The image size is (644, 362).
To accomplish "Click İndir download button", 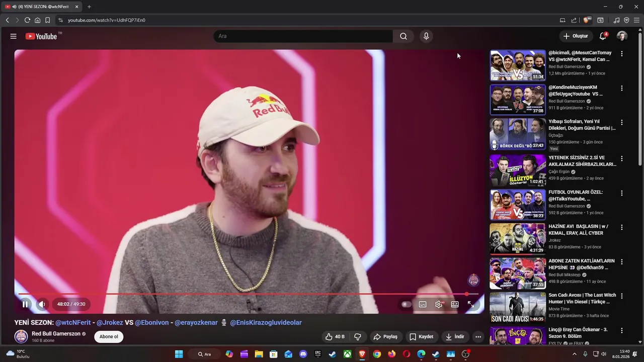I will tap(455, 336).
